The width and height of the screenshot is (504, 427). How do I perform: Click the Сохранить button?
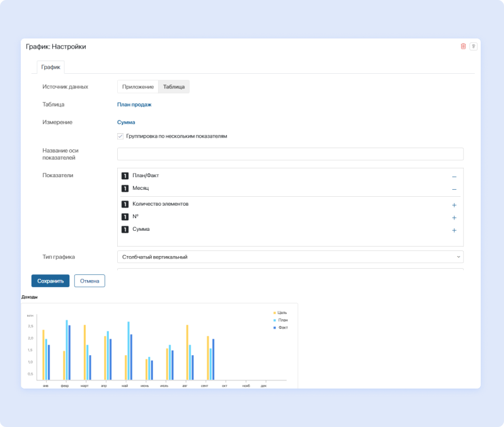pyautogui.click(x=50, y=281)
